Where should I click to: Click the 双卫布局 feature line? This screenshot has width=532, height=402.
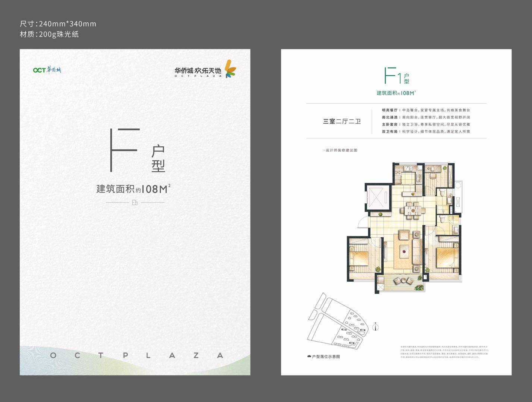point(426,132)
